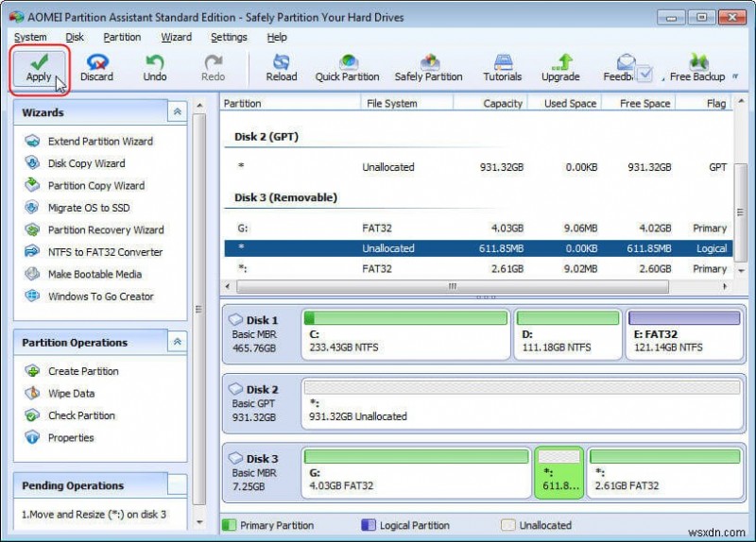Click the Apply checkmark icon
This screenshot has height=542, width=756.
coord(39,62)
